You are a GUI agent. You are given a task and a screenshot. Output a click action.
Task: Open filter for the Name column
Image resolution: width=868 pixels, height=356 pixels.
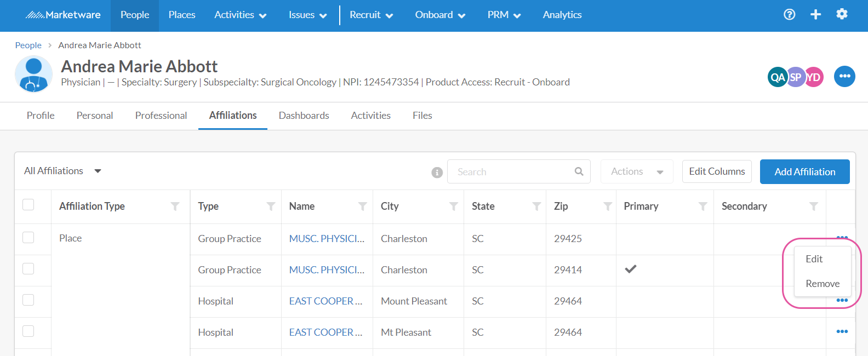362,206
